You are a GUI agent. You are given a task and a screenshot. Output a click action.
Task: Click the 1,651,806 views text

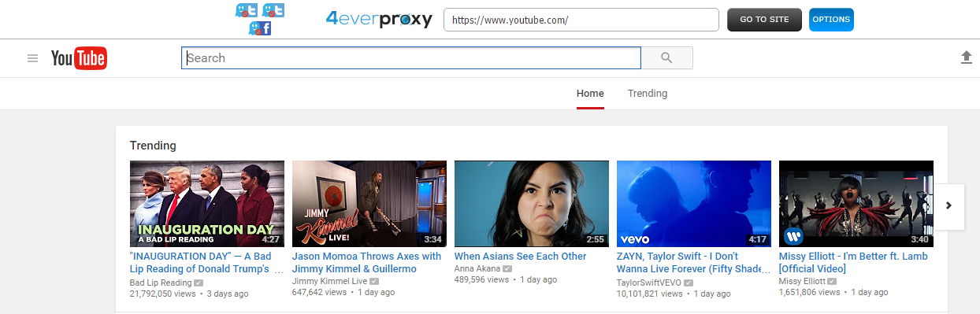[x=809, y=292]
